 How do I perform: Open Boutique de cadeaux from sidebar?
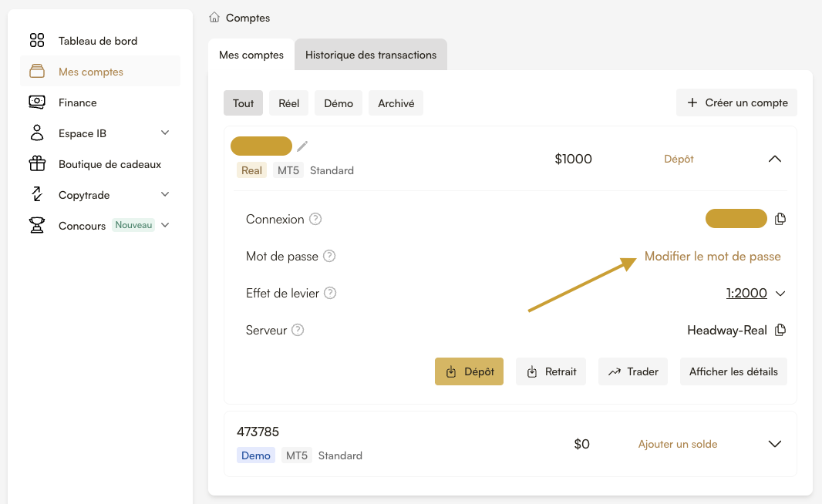109,164
